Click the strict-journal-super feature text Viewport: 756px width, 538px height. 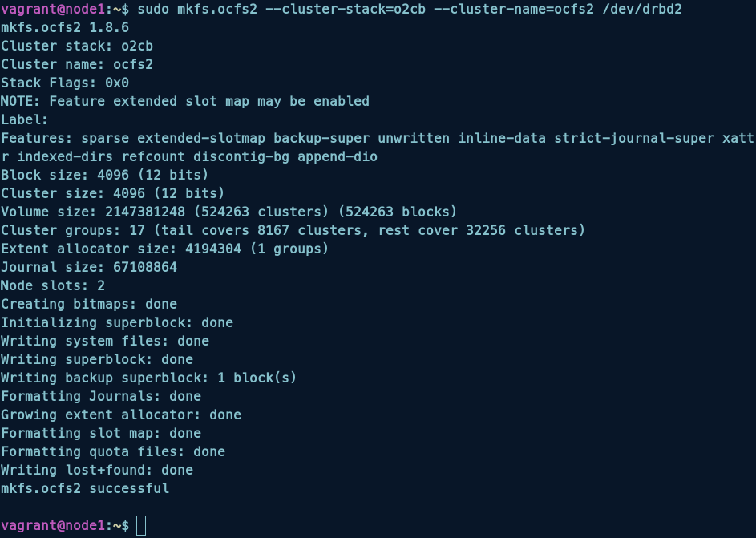click(630, 138)
